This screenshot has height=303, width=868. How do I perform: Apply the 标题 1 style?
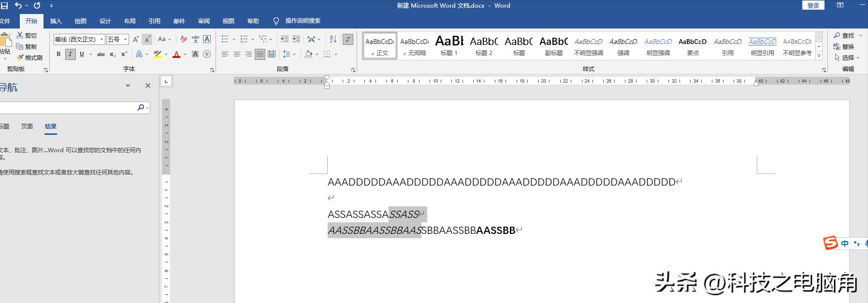point(449,46)
